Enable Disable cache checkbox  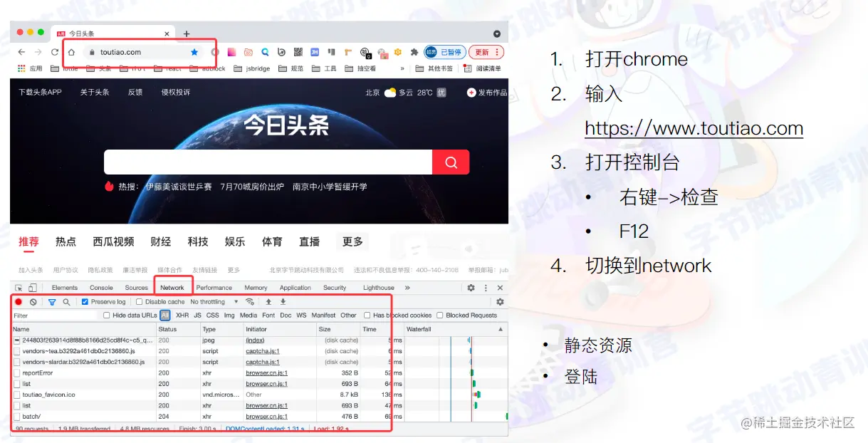click(x=140, y=302)
